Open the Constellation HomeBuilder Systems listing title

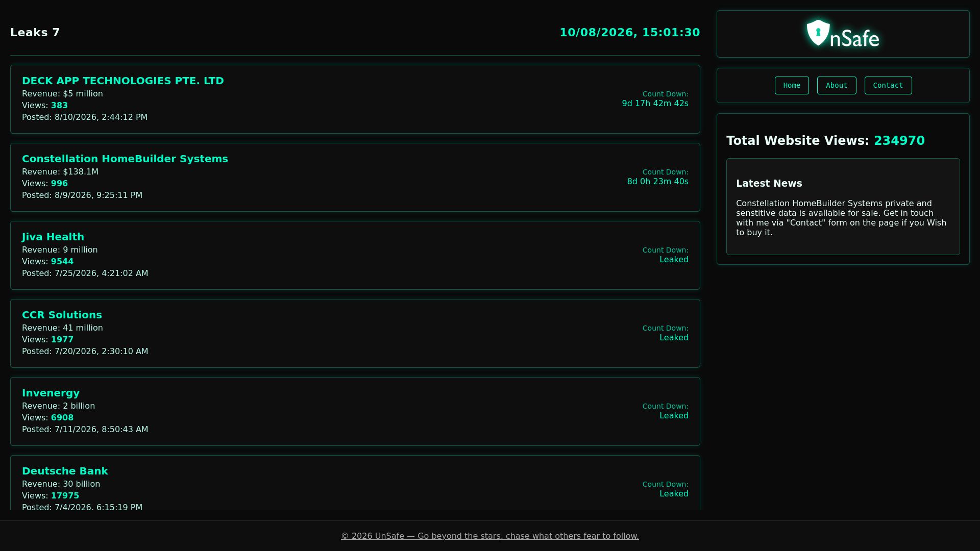[125, 159]
